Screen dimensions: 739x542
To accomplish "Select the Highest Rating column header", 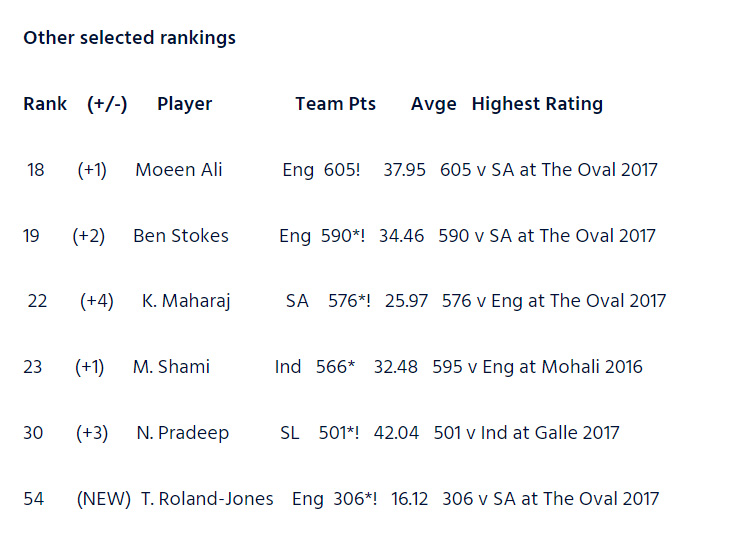I will click(537, 104).
